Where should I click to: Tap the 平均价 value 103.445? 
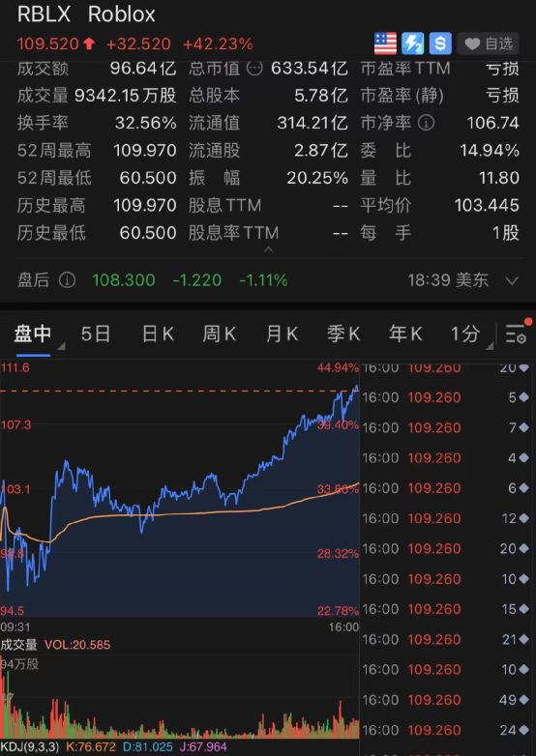coord(487,205)
